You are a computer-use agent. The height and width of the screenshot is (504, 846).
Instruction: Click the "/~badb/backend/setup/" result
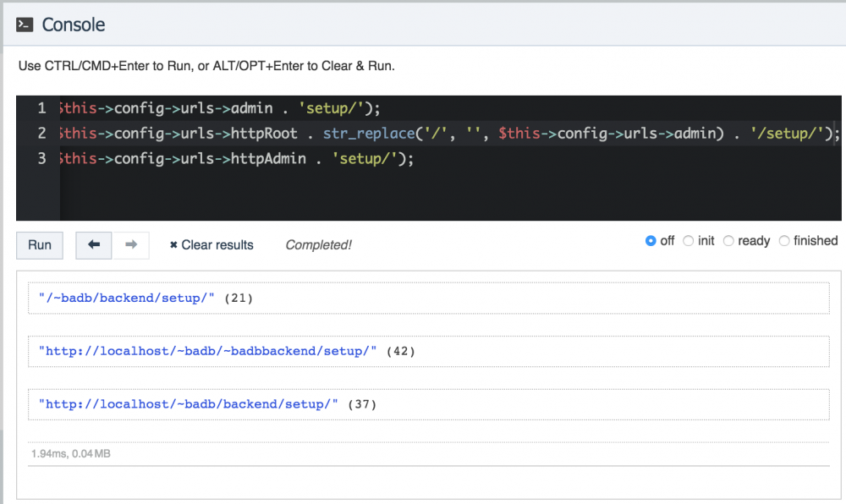tap(127, 298)
